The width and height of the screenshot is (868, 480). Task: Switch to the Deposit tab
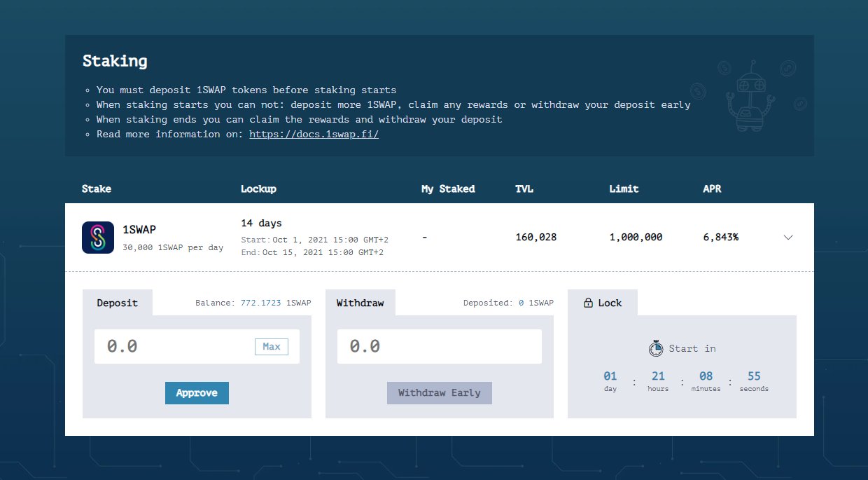click(x=117, y=303)
